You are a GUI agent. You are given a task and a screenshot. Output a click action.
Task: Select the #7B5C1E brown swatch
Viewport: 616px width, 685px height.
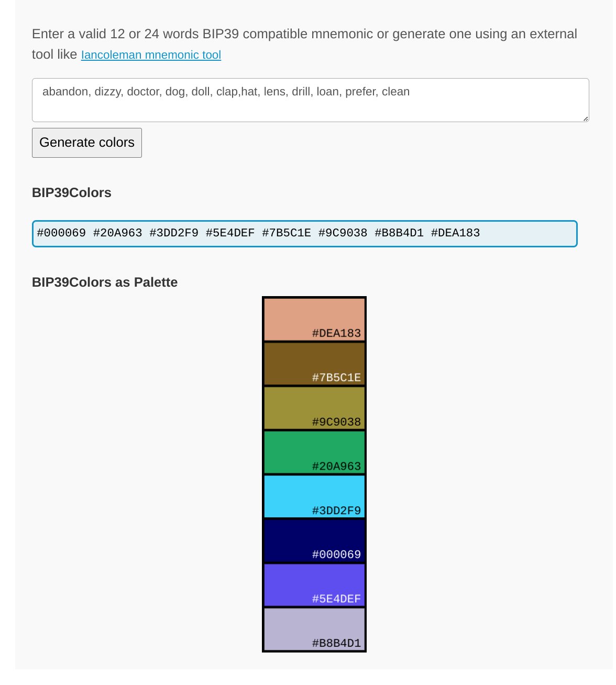tap(314, 364)
